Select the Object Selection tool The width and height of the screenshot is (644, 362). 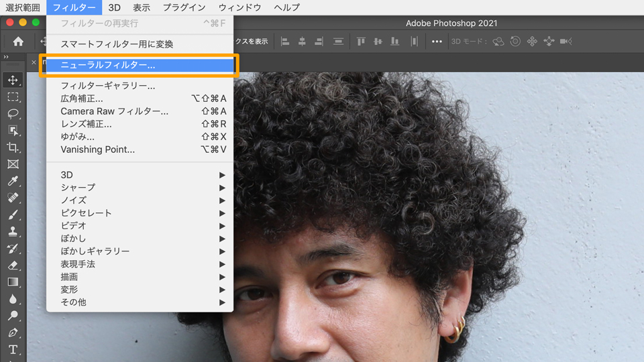(x=13, y=131)
